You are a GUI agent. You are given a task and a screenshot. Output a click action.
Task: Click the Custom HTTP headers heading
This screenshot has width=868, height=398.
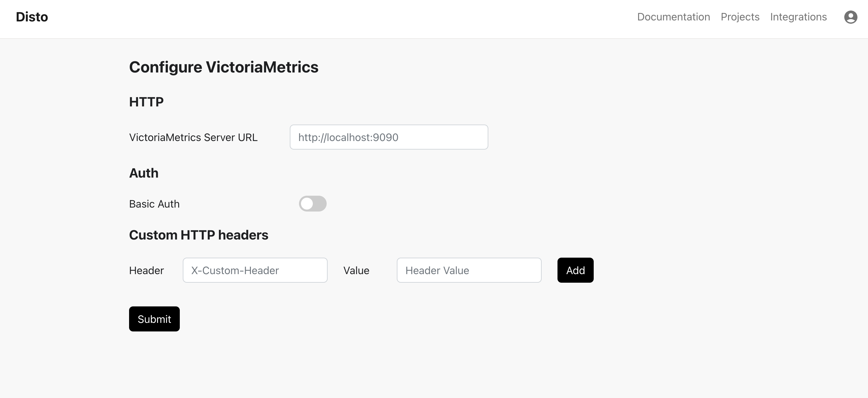click(199, 235)
